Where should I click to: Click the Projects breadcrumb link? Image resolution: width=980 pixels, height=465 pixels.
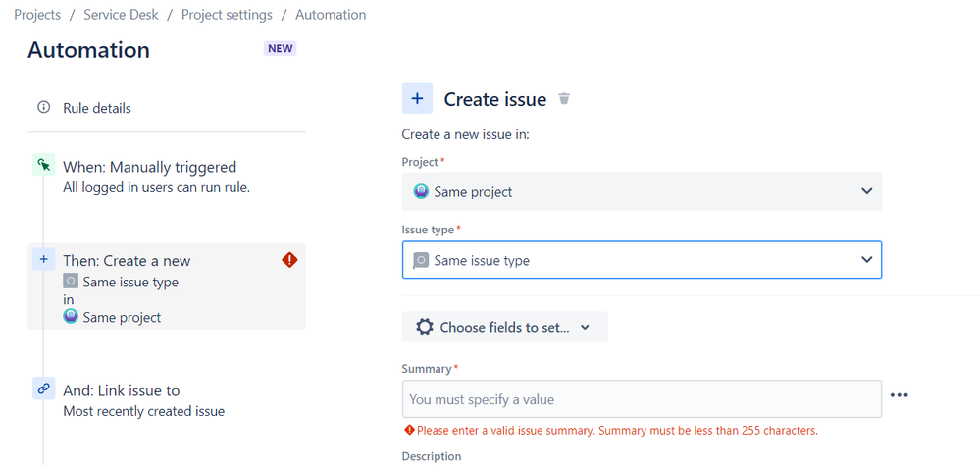pos(37,15)
